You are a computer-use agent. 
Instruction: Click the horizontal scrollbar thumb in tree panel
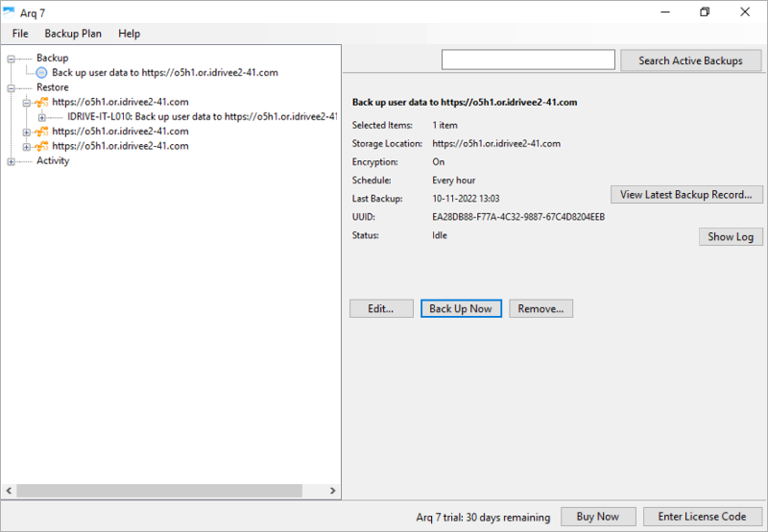[159, 491]
